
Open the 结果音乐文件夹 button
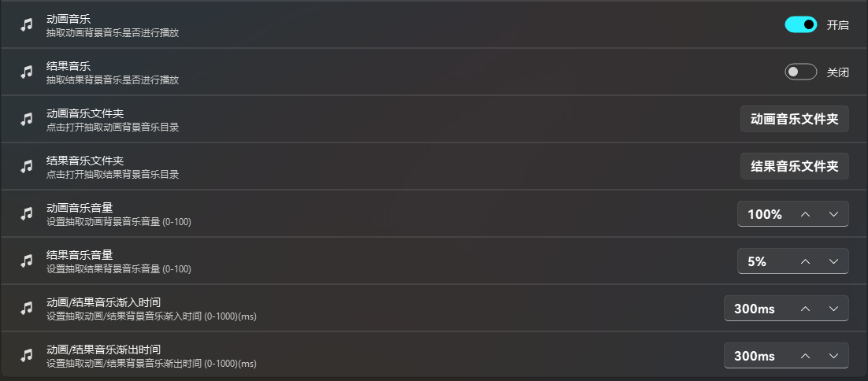click(x=795, y=166)
